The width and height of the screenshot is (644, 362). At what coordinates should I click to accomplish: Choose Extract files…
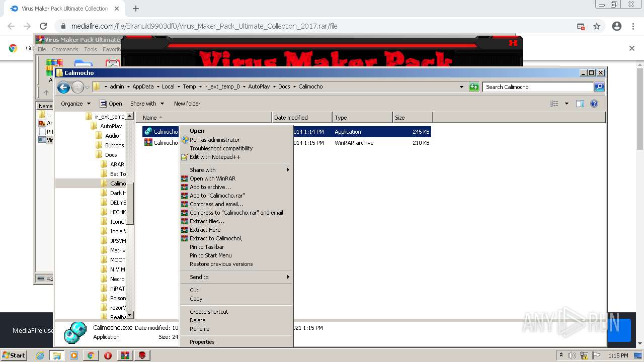(207, 221)
